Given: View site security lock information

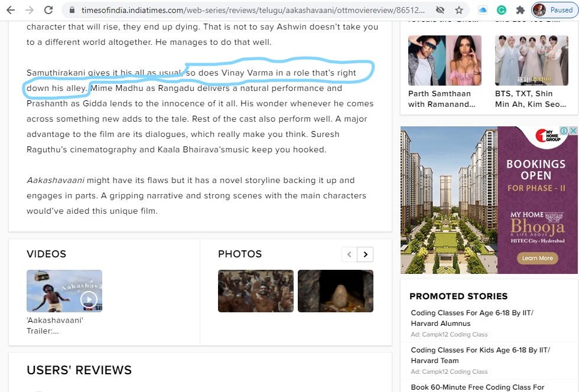Looking at the screenshot, I should coord(72,10).
